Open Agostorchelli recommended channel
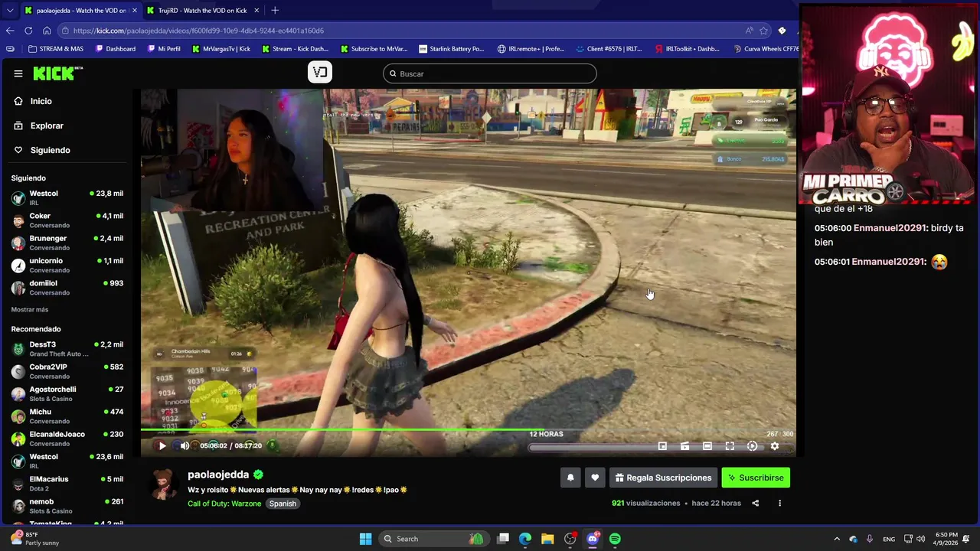Image resolution: width=980 pixels, height=551 pixels. pyautogui.click(x=67, y=394)
